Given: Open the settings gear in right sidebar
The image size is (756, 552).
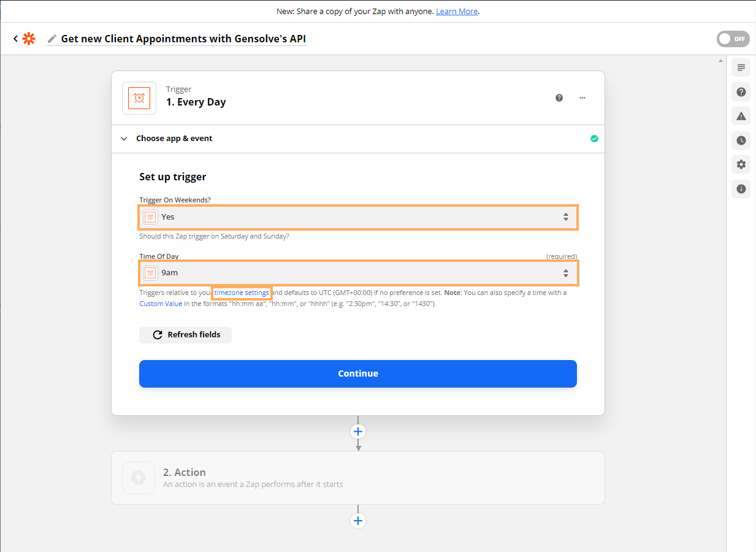Looking at the screenshot, I should point(741,164).
